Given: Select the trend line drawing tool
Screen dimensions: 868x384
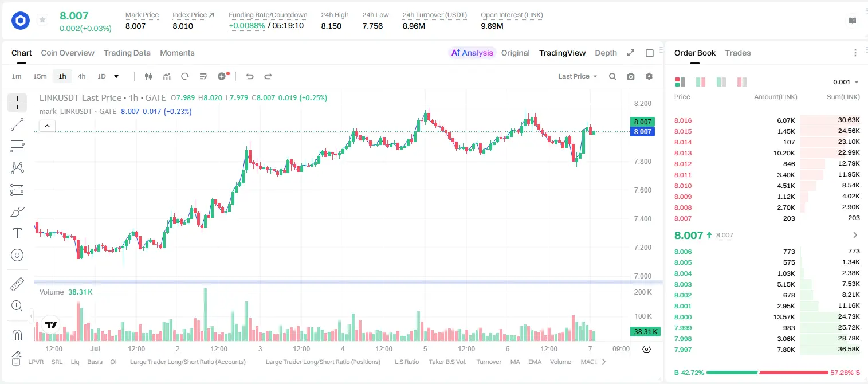Looking at the screenshot, I should (x=17, y=124).
